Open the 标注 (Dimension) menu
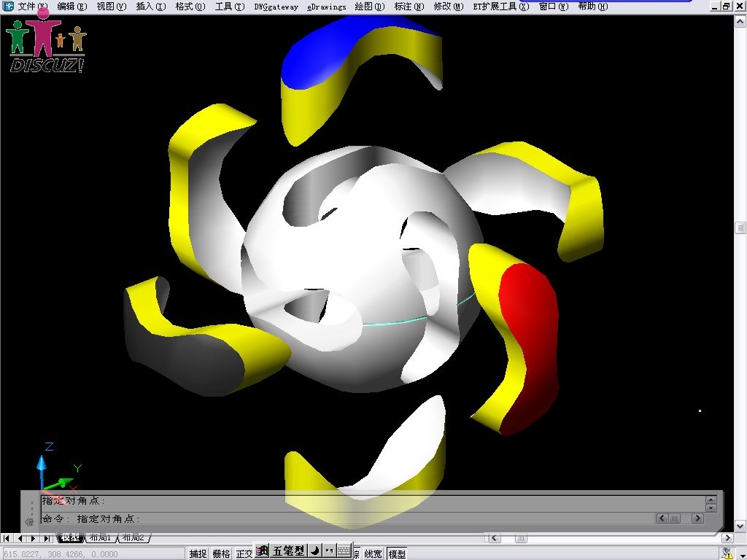 [409, 7]
